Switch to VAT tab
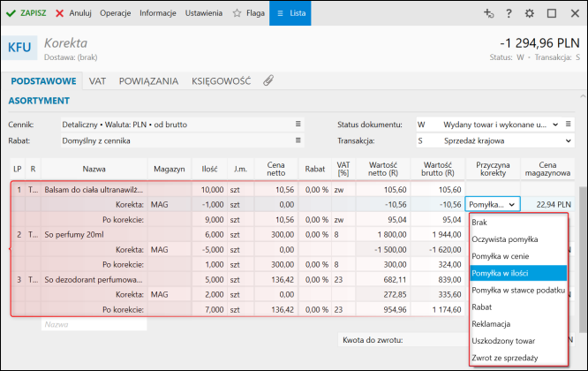This screenshot has width=588, height=371. (x=97, y=81)
